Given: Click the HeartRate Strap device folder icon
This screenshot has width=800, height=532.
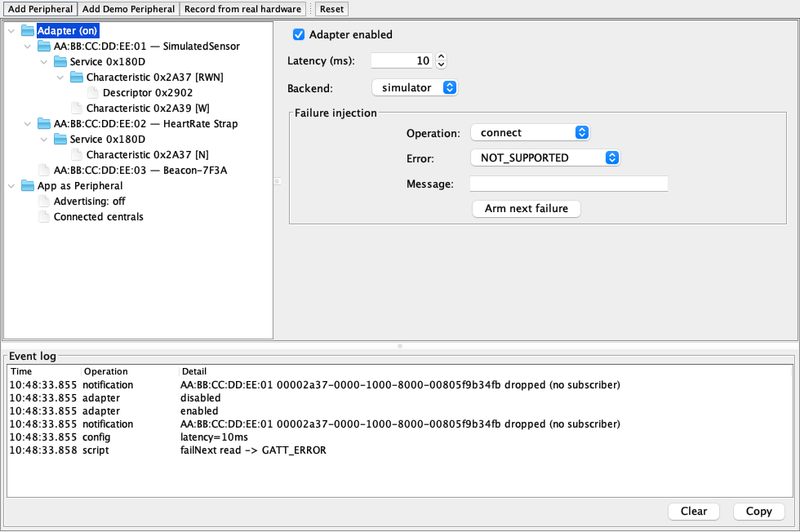Looking at the screenshot, I should click(44, 124).
